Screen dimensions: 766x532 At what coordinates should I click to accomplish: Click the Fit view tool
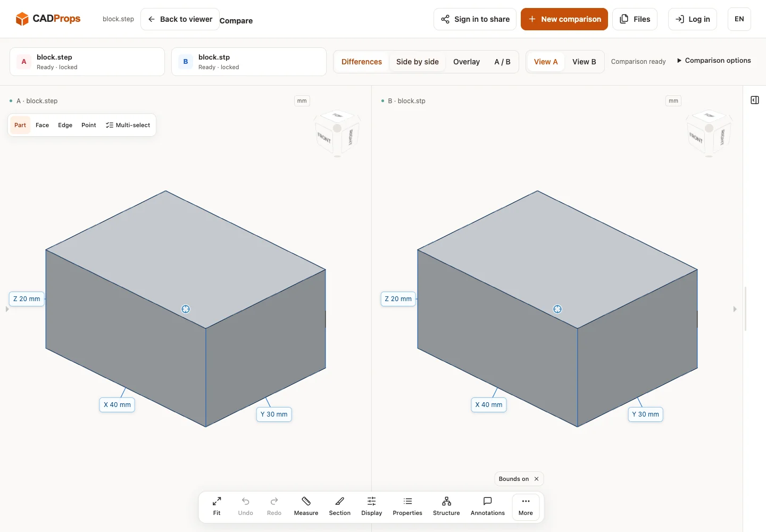(x=217, y=506)
